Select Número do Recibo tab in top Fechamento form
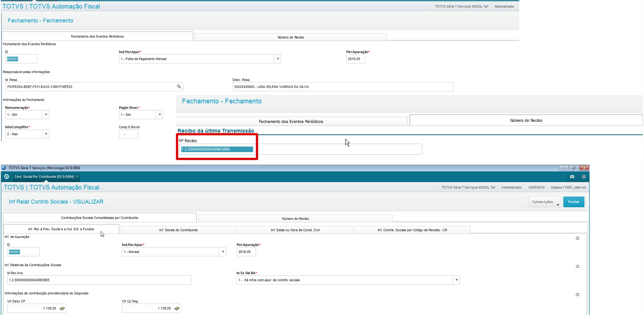The height and width of the screenshot is (315, 644). [x=291, y=37]
